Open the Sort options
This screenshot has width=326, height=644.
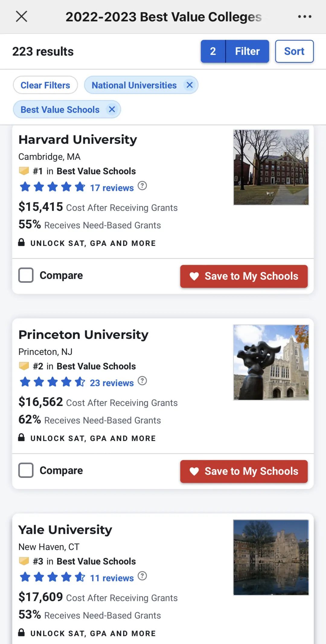[x=294, y=51]
